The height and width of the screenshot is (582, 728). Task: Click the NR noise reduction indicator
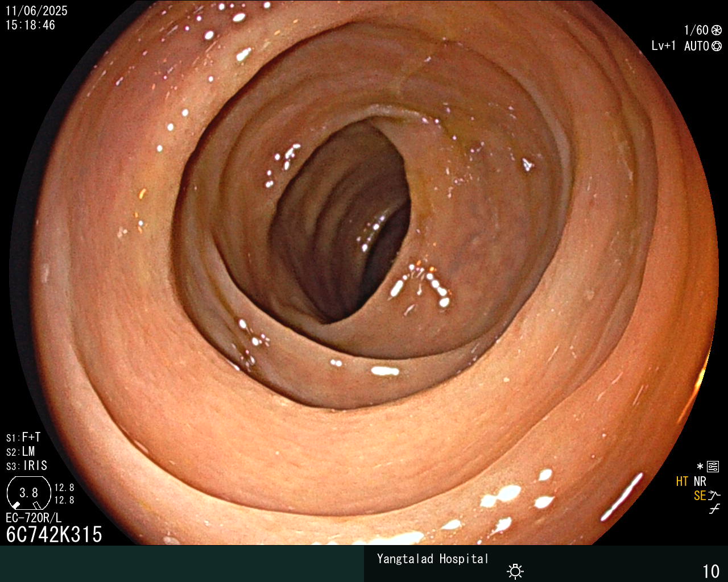(x=700, y=481)
